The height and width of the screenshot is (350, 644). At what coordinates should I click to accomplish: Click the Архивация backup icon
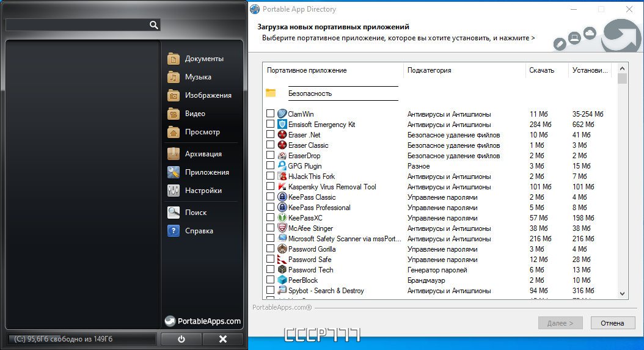174,154
